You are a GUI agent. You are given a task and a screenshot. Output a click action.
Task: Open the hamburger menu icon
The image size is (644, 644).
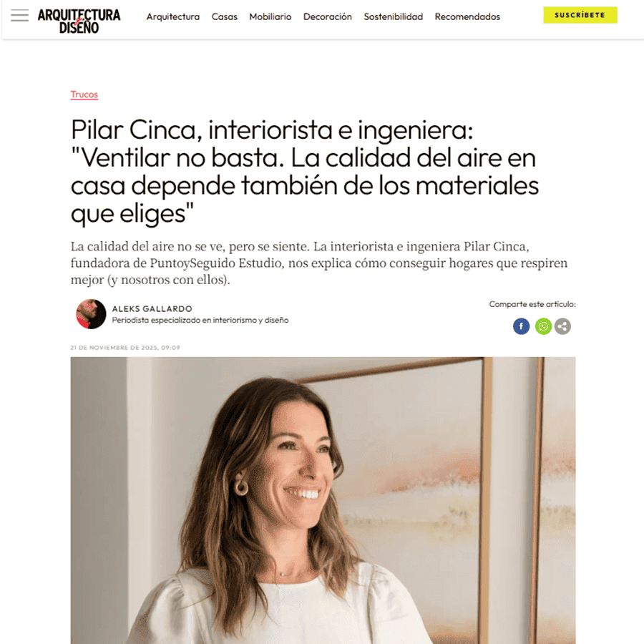tap(20, 16)
